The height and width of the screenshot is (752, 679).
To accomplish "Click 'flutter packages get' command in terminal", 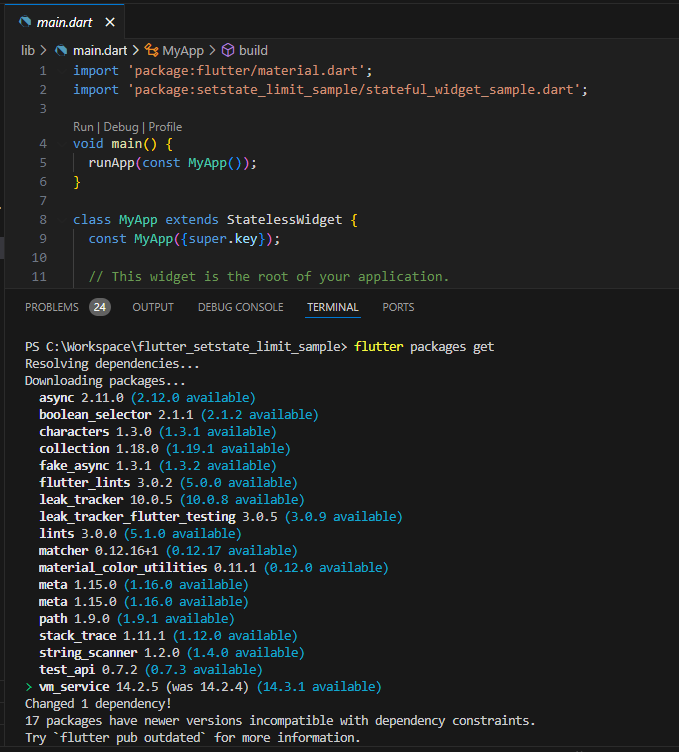I will pyautogui.click(x=424, y=347).
